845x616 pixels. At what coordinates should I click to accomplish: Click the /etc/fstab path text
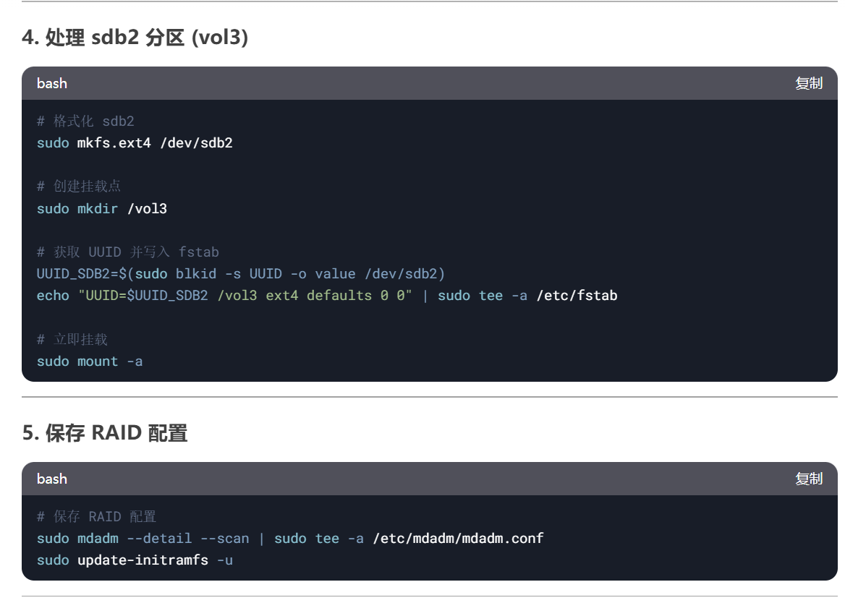(577, 296)
